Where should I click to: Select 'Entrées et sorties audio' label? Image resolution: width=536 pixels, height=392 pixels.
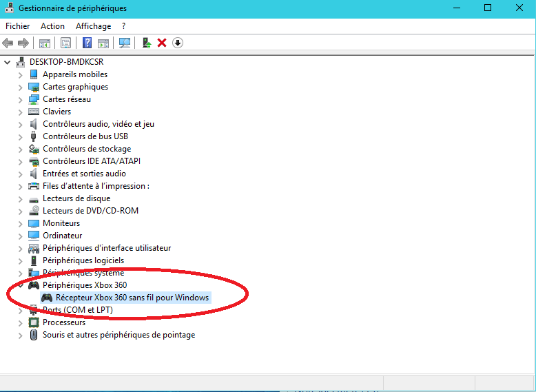(84, 174)
